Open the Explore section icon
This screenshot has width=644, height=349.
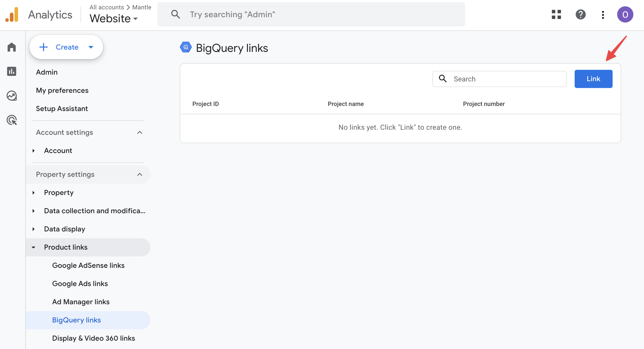pos(12,96)
